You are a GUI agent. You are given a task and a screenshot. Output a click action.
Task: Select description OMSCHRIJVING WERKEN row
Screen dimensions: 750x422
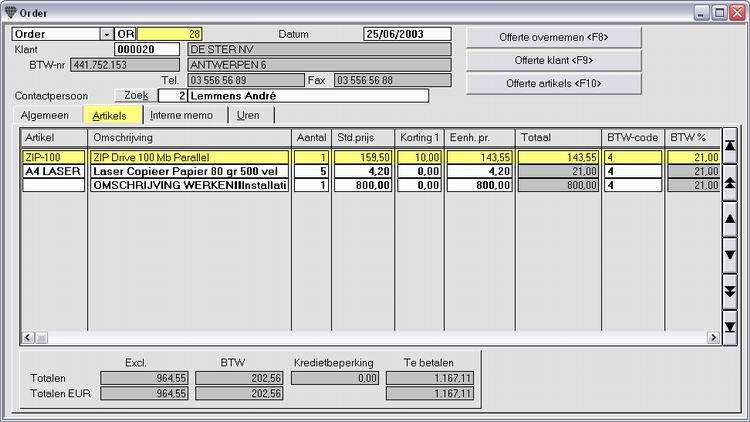pyautogui.click(x=189, y=185)
